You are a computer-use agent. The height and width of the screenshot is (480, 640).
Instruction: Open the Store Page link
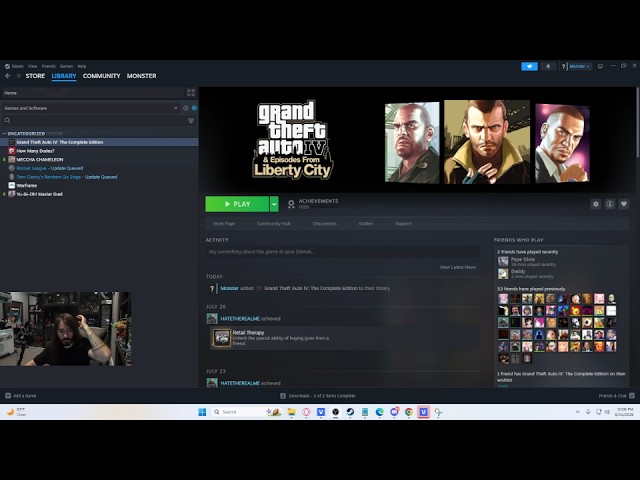(x=224, y=224)
